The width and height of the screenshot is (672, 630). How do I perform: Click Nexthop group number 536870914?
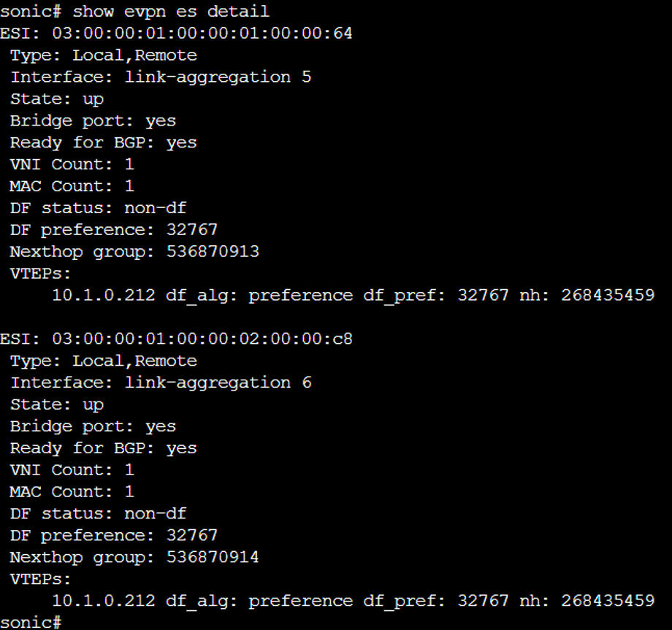coord(213,558)
